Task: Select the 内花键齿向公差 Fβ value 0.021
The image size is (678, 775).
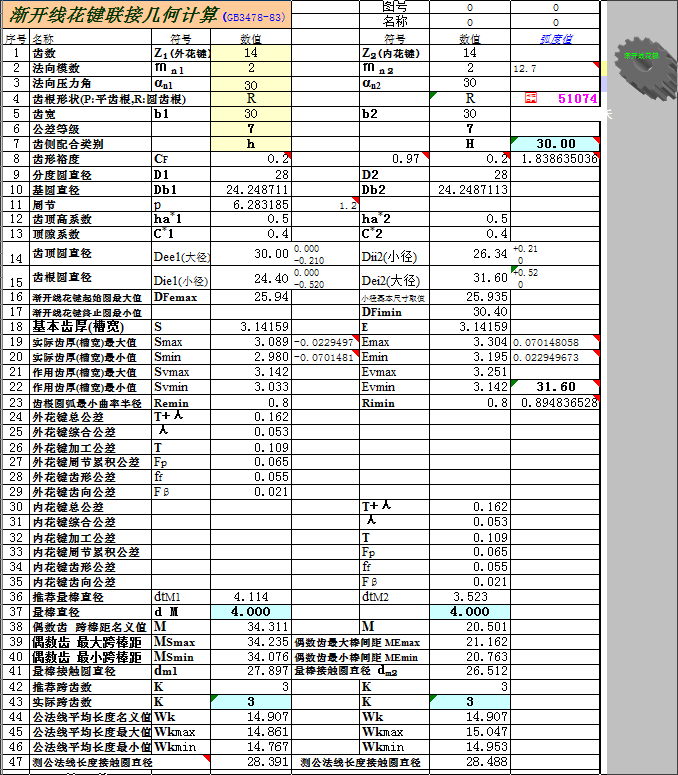Action: [x=469, y=582]
